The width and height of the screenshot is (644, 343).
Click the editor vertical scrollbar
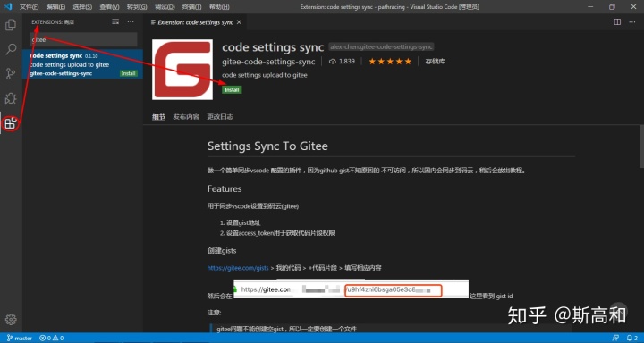[x=641, y=146]
